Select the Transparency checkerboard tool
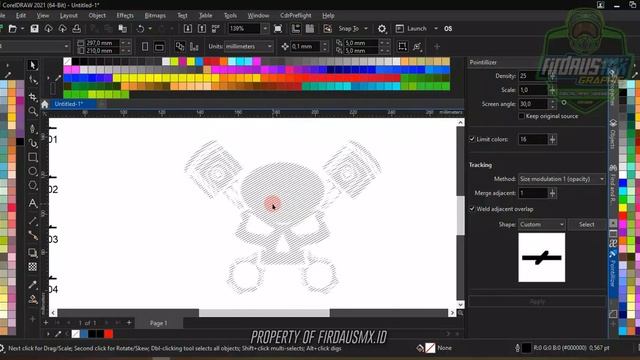This screenshot has width=640, height=360. [x=33, y=267]
